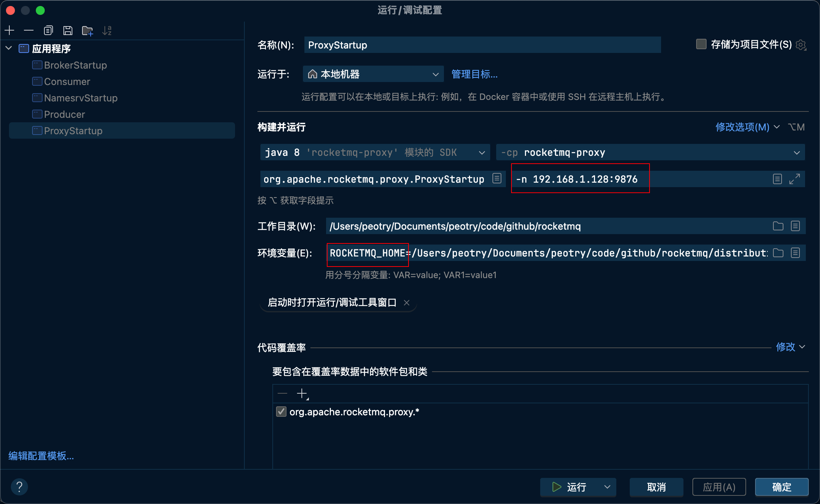Toggle 存储为项目文件 checkbox
Viewport: 820px width, 504px height.
click(701, 44)
